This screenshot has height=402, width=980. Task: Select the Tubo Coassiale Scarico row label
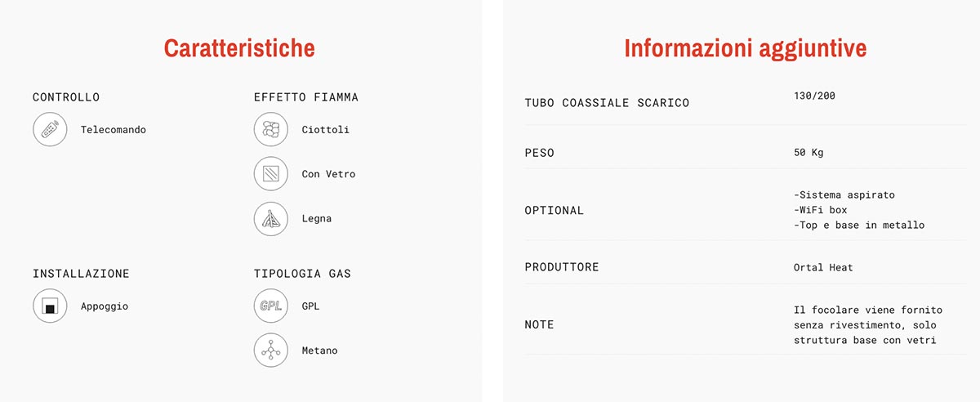click(x=607, y=103)
